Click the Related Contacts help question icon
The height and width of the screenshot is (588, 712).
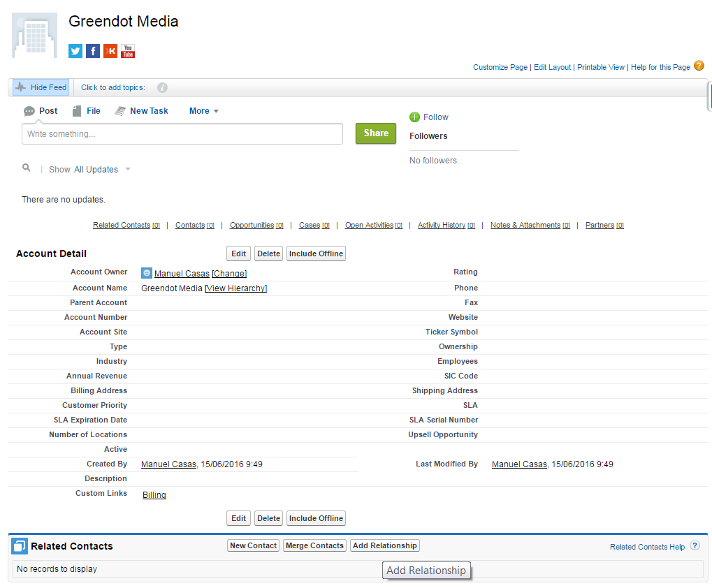[x=695, y=545]
